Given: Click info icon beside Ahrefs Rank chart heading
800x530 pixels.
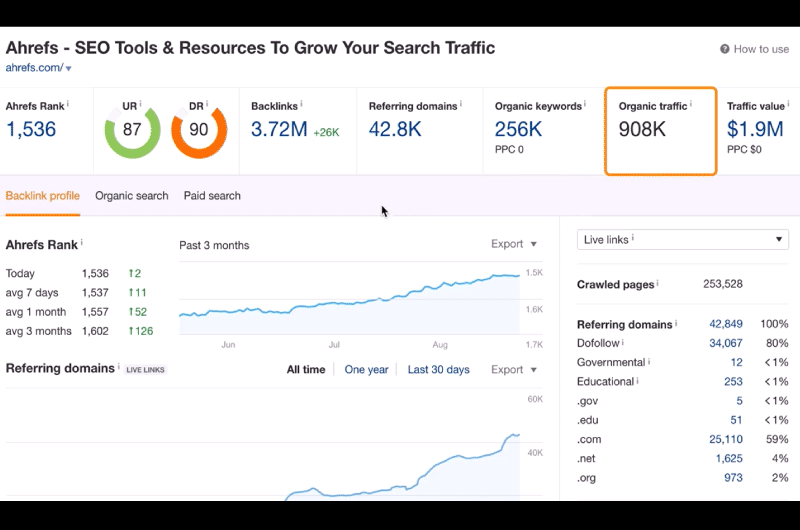Looking at the screenshot, I should 82,242.
